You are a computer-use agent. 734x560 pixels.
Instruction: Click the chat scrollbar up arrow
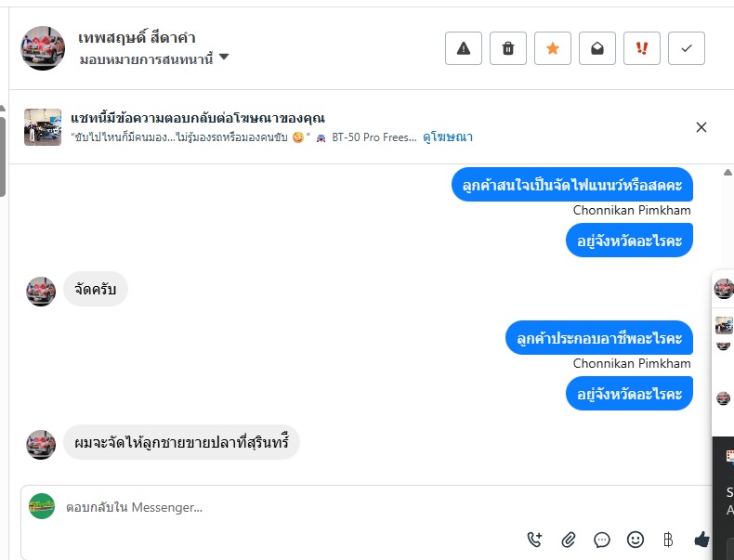[727, 173]
